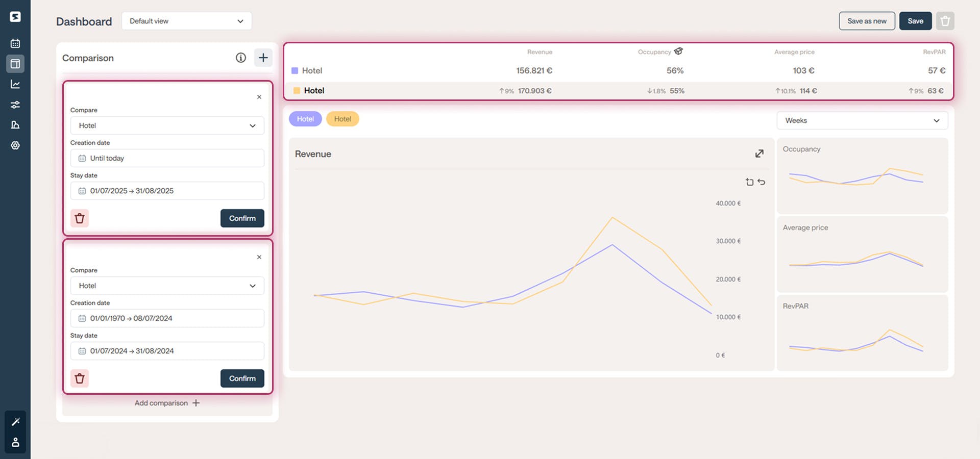Toggle the purple Hotel series chip
Viewport: 980px width, 459px height.
click(305, 119)
